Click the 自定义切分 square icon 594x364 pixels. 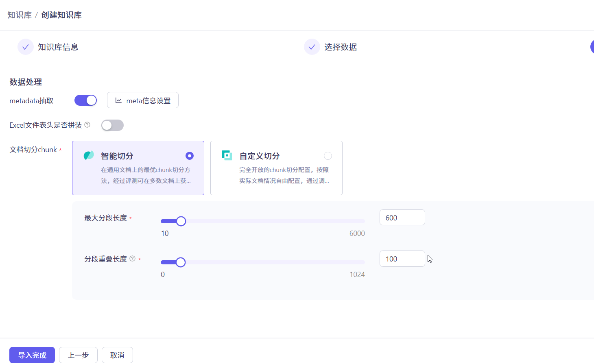227,155
